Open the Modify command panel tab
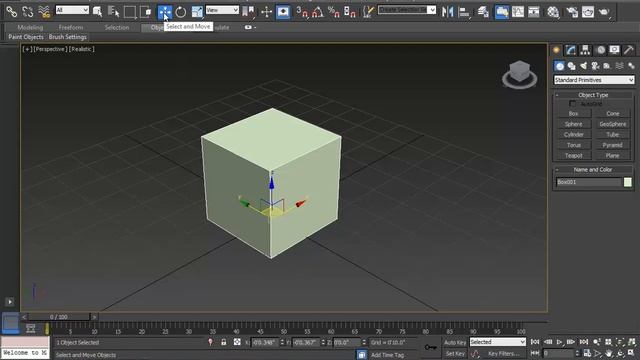The height and width of the screenshot is (360, 640). pos(571,50)
